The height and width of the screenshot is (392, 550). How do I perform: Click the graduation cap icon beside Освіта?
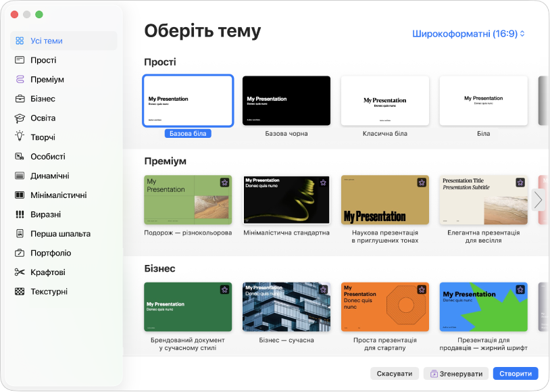(x=20, y=118)
